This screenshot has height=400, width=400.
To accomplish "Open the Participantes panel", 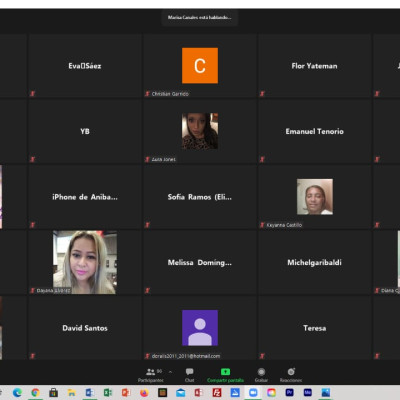I will [x=151, y=375].
